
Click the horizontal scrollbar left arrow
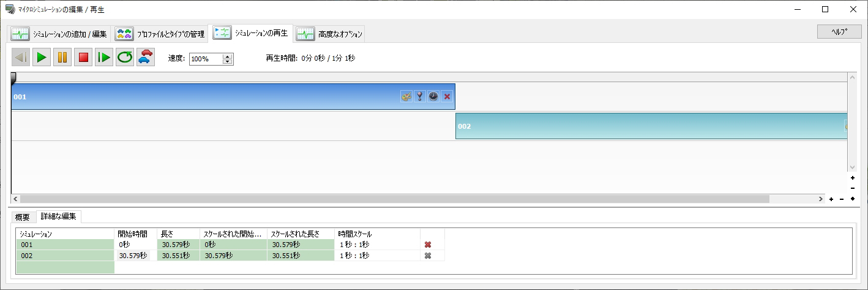point(16,199)
